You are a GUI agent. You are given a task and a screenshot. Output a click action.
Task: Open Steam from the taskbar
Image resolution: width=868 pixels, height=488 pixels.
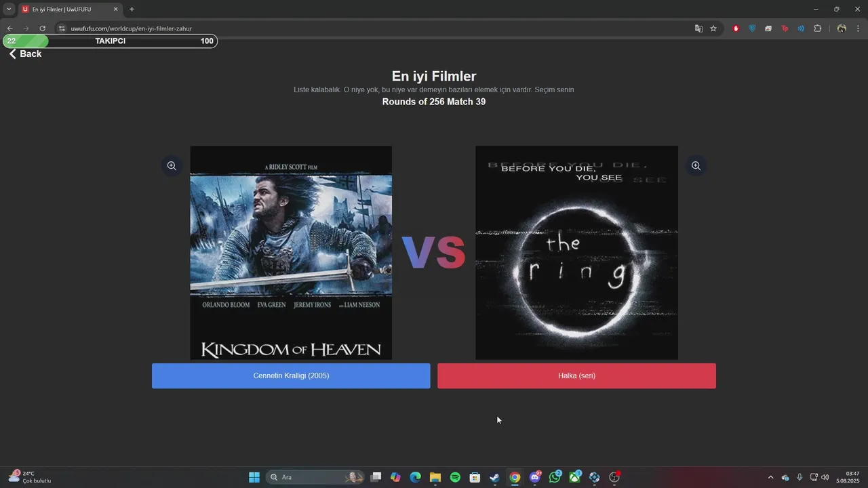[495, 477]
